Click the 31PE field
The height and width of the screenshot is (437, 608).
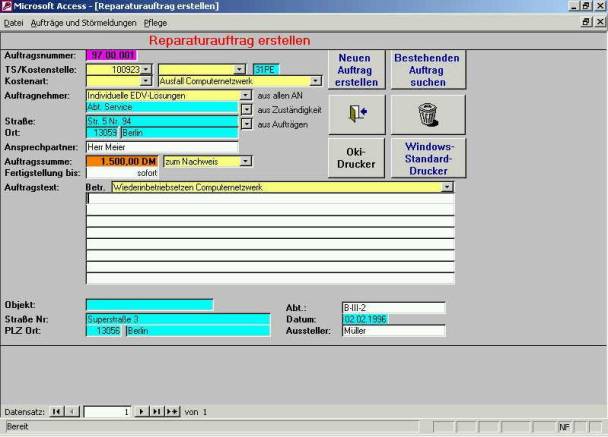(266, 70)
